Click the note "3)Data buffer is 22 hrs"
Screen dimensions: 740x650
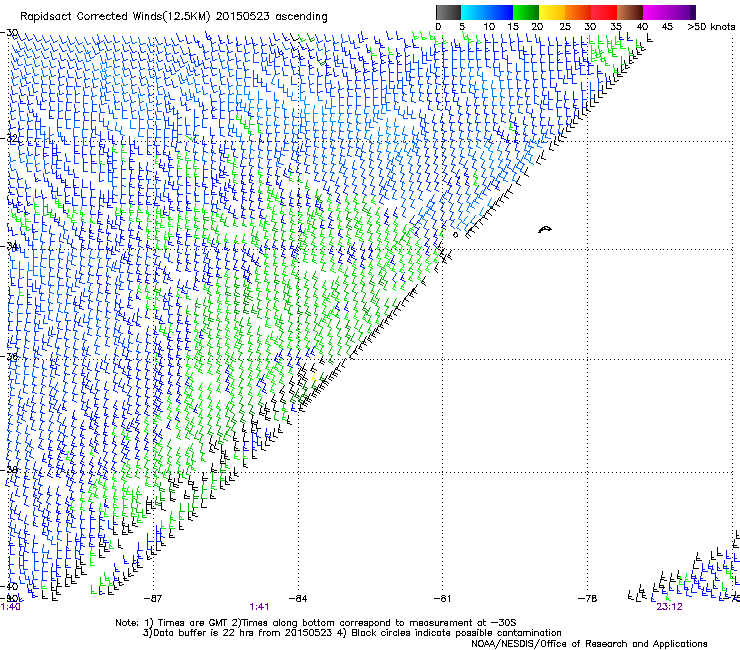coord(237,633)
